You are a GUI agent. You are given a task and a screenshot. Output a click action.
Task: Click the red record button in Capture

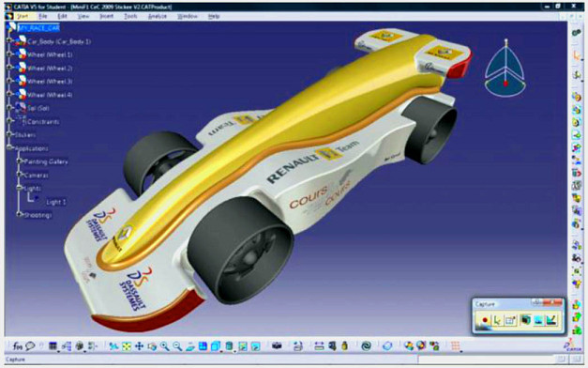tap(485, 320)
